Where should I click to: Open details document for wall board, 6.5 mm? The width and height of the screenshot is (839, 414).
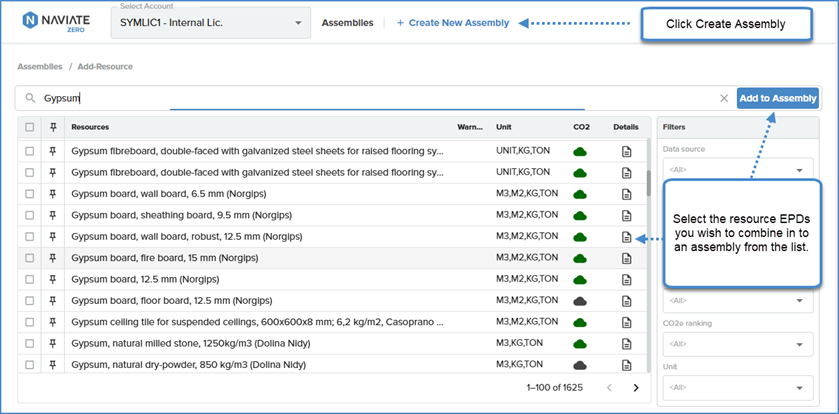click(x=626, y=194)
